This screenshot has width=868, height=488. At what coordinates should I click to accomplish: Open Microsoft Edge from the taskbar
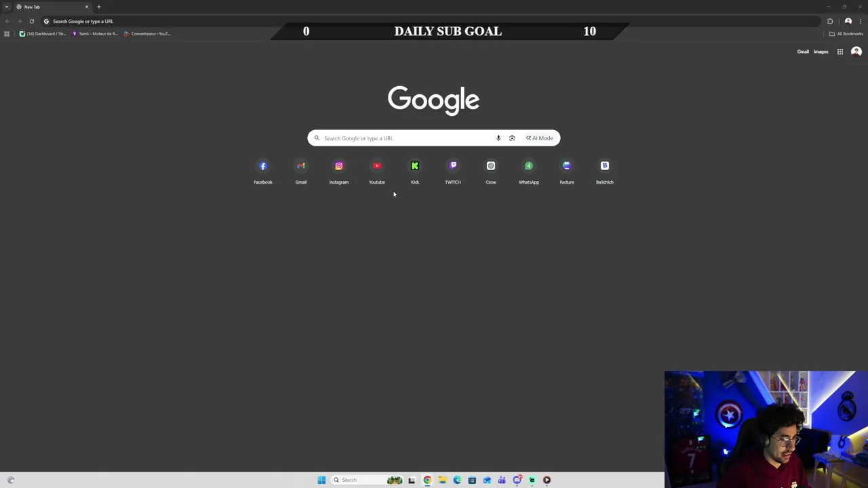[x=457, y=480]
